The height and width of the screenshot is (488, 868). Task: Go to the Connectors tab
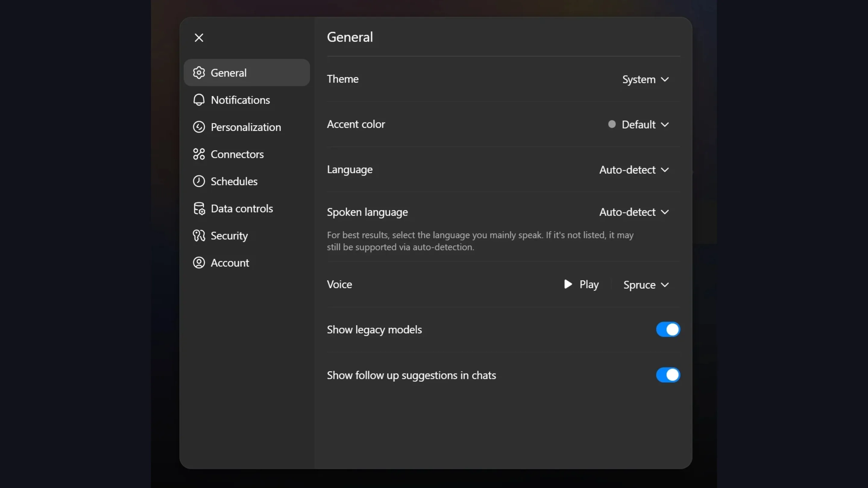point(247,154)
